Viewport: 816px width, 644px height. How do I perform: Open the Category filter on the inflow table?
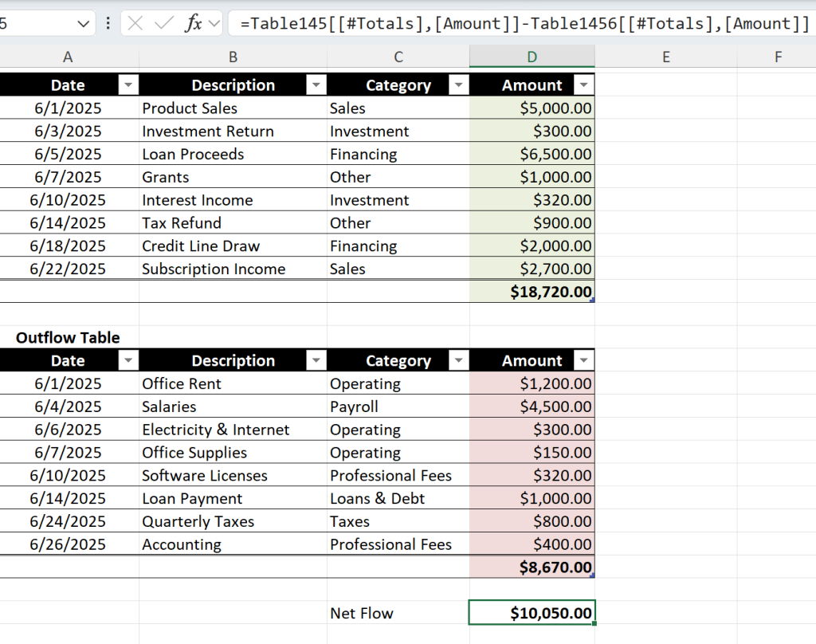[x=458, y=84]
